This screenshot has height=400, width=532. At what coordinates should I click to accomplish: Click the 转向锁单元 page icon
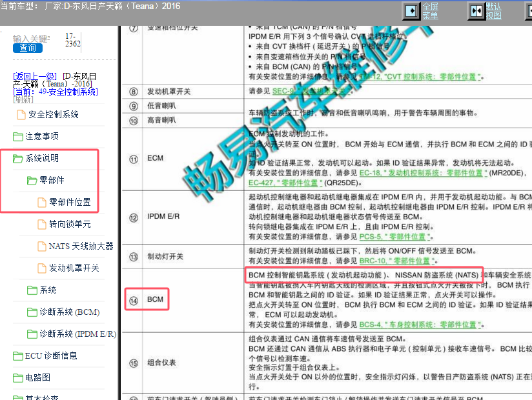point(42,225)
